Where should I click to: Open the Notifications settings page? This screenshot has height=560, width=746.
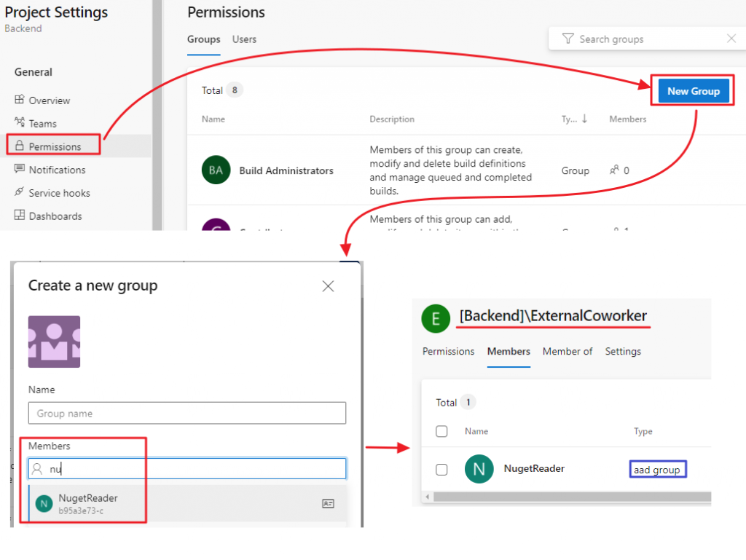point(57,170)
